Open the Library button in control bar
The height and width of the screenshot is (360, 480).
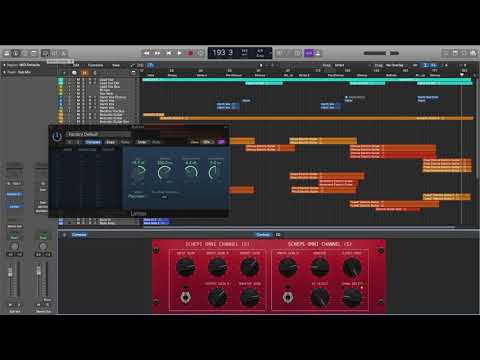point(7,53)
